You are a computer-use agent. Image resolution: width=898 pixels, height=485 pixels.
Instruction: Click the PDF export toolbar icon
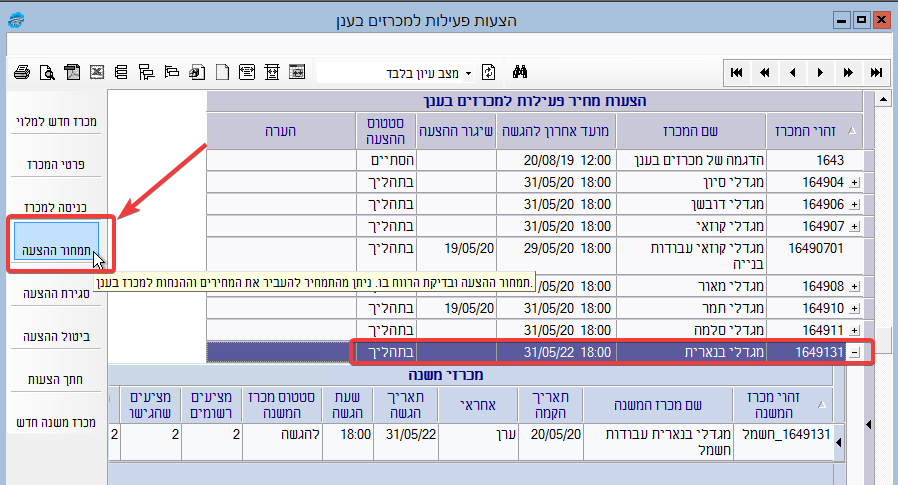pos(72,72)
